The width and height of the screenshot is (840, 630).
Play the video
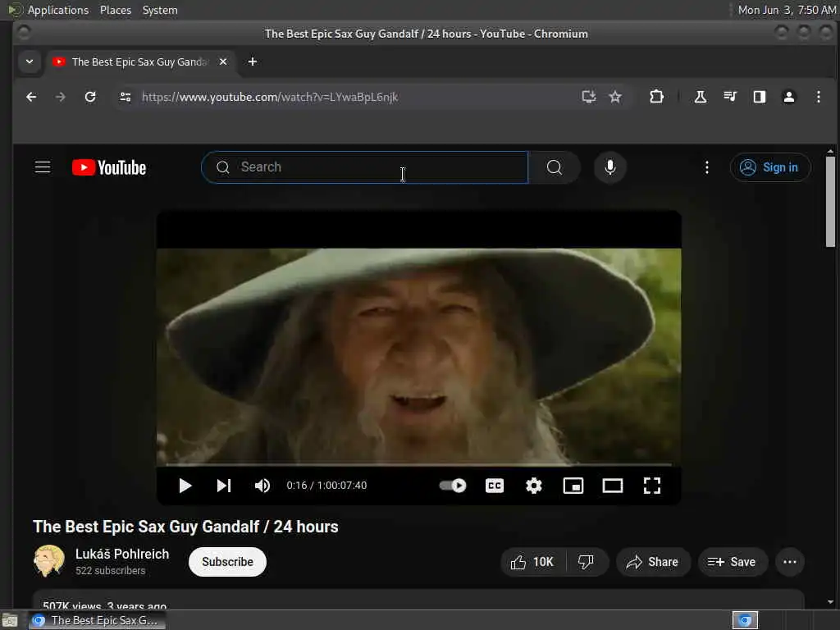click(x=185, y=486)
